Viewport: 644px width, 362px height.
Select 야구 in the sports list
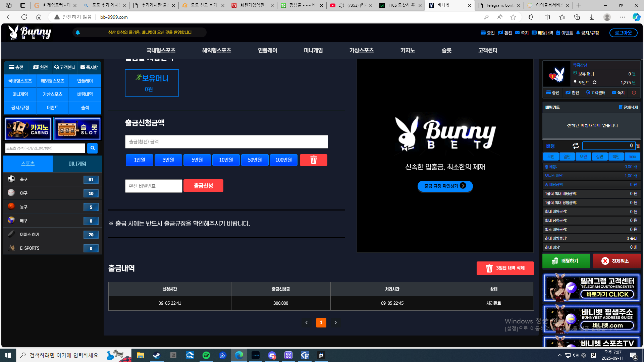click(53, 193)
